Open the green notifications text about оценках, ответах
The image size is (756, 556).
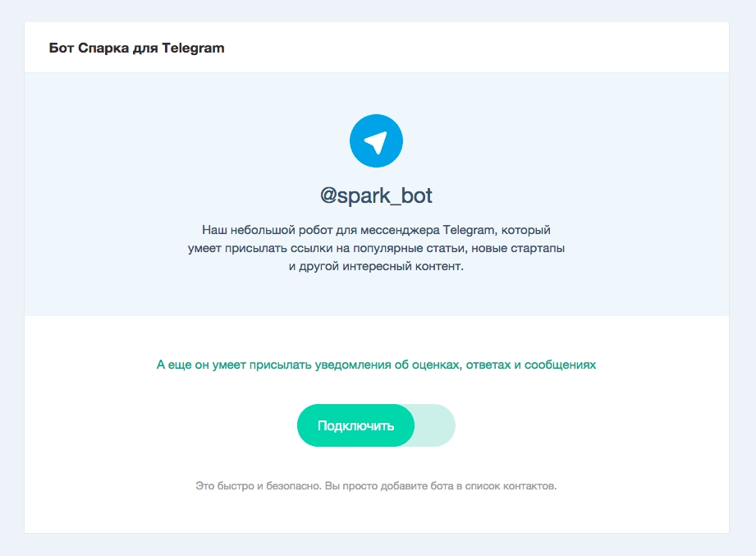[376, 365]
